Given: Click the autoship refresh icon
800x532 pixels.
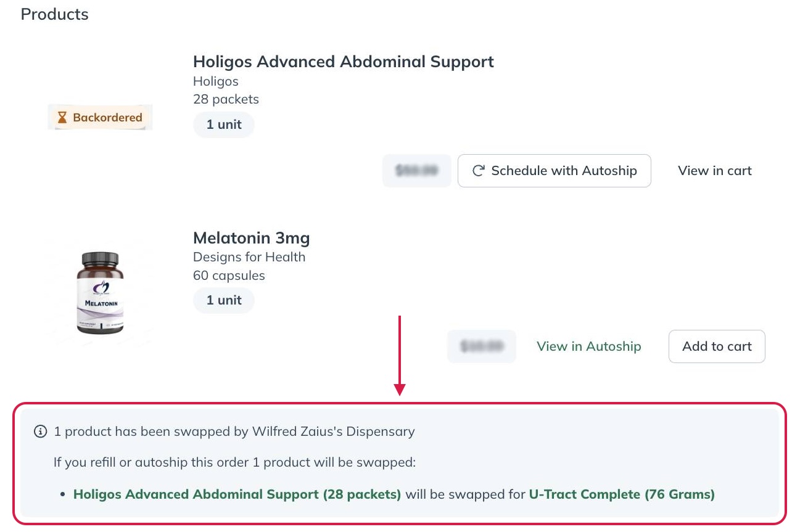Looking at the screenshot, I should (479, 171).
